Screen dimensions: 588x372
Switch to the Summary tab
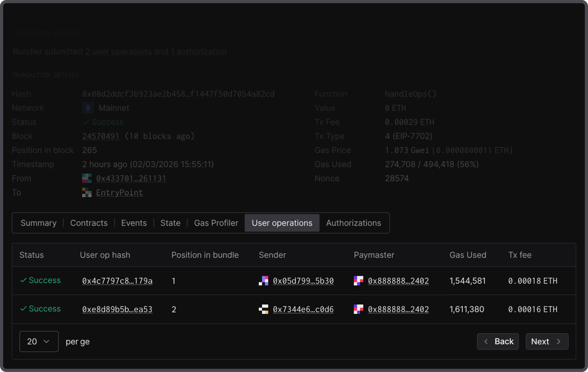(38, 223)
